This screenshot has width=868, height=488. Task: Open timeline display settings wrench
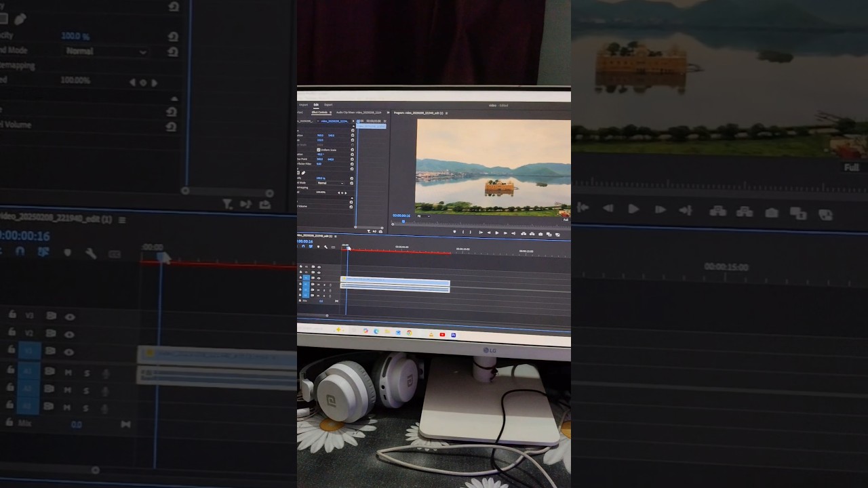tap(325, 247)
